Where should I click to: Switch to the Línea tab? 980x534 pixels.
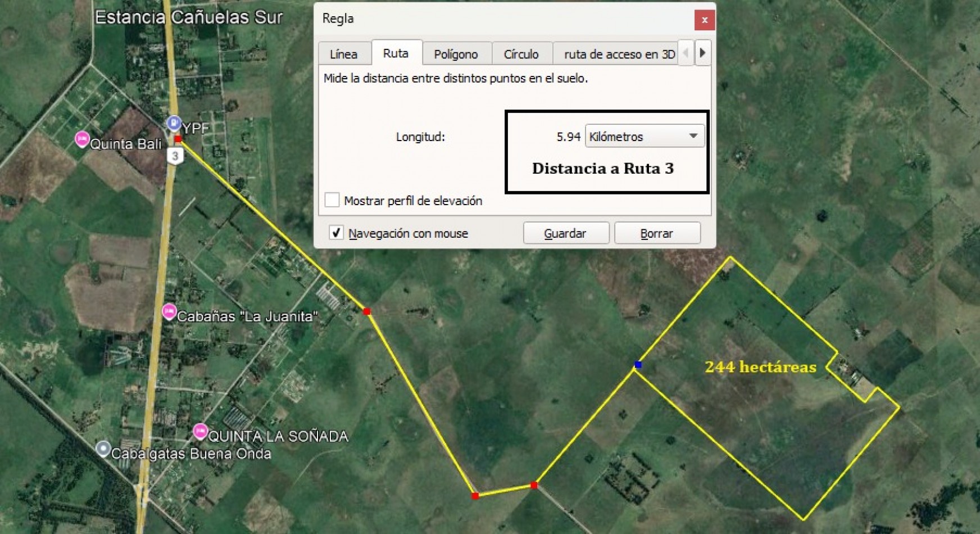tap(344, 54)
